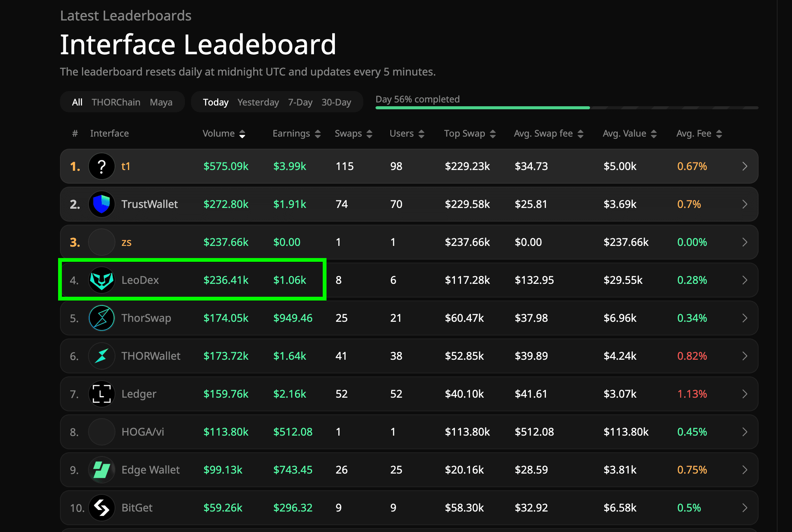The image size is (792, 532).
Task: Click Day 56% completed label
Action: coord(418,99)
